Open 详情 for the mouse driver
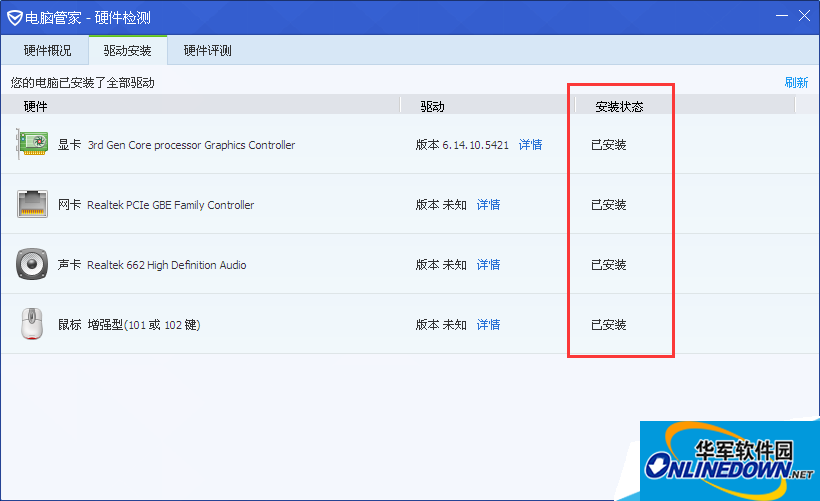Screen dimensions: 820x501 coord(488,325)
